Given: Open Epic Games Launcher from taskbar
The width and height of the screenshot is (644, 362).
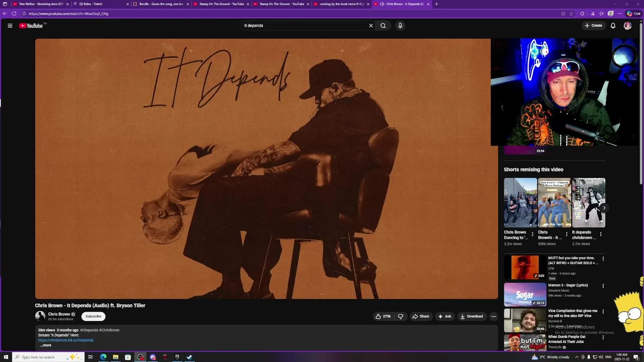Looking at the screenshot, I should click(x=177, y=357).
